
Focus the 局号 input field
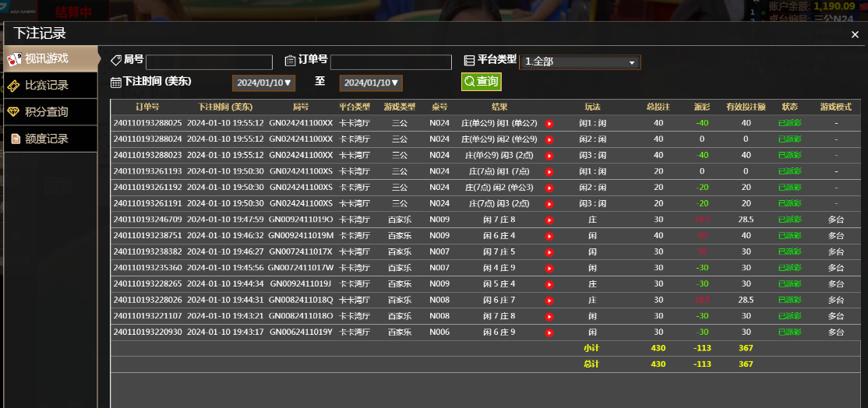pyautogui.click(x=210, y=62)
